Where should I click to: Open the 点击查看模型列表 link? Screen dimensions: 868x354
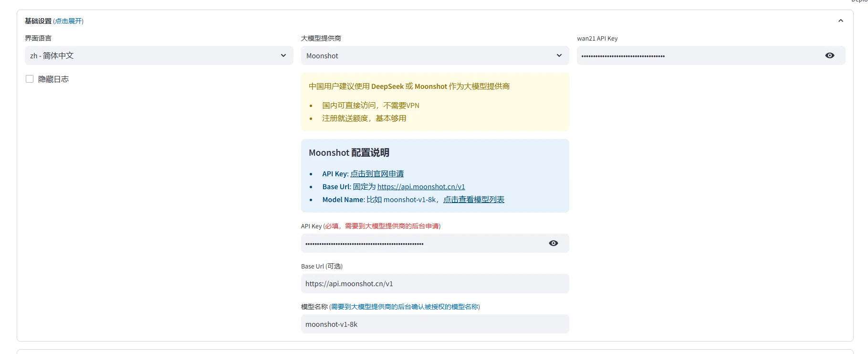474,200
